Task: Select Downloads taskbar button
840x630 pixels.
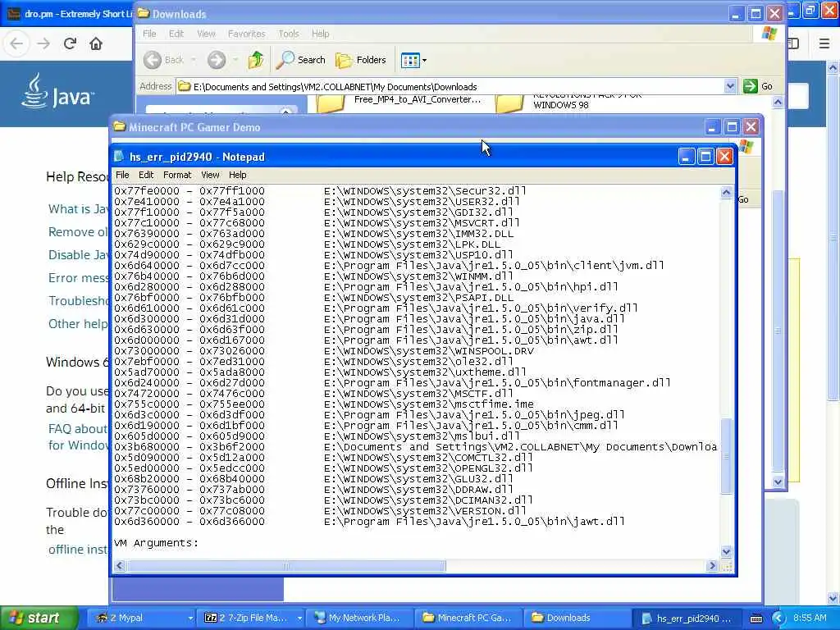Action: coord(578,618)
